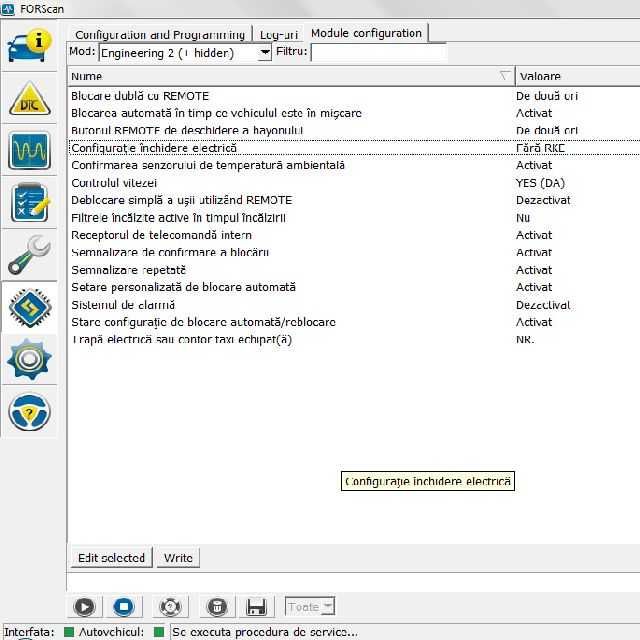Open the DTC trouble codes section
Screen dimensions: 640x640
coord(29,98)
